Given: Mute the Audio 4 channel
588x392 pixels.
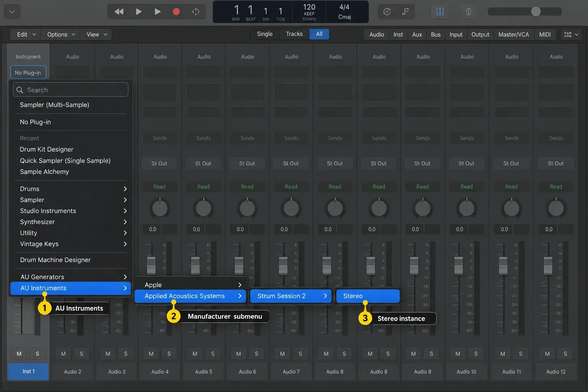Looking at the screenshot, I should [x=151, y=354].
